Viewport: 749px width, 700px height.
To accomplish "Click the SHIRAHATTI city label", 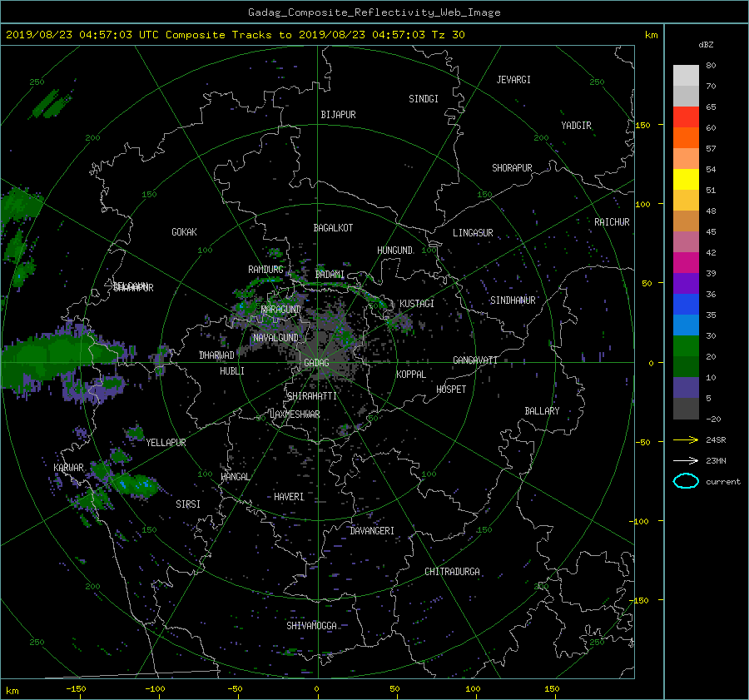I will (x=312, y=396).
